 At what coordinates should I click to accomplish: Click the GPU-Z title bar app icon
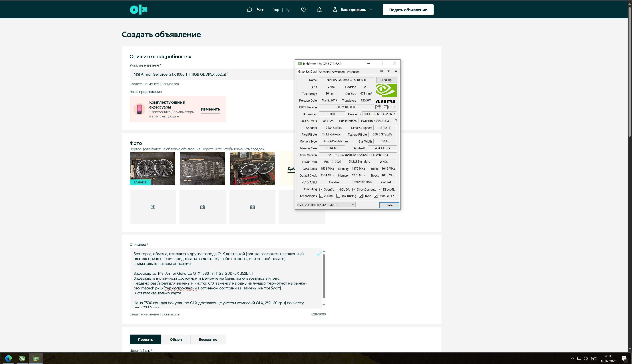tap(300, 63)
